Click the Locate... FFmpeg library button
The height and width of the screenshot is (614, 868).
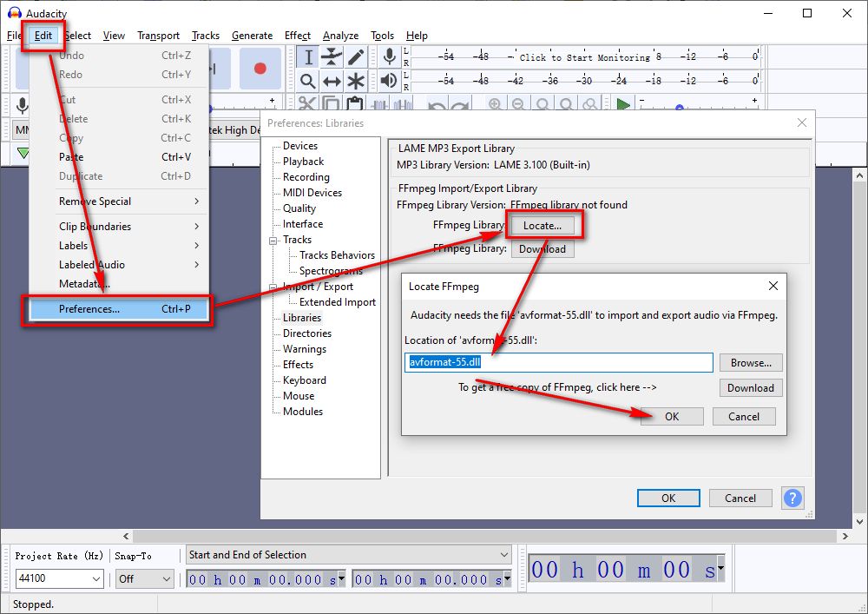[x=542, y=225]
